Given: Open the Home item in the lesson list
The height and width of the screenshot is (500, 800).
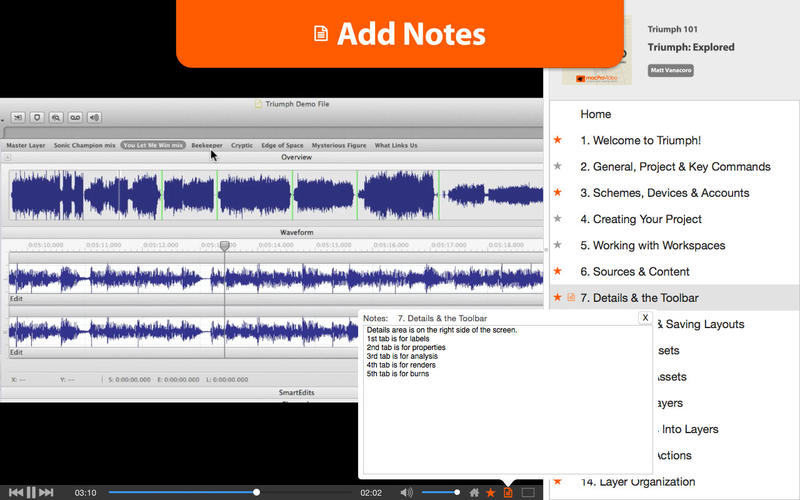Looking at the screenshot, I should [x=595, y=114].
